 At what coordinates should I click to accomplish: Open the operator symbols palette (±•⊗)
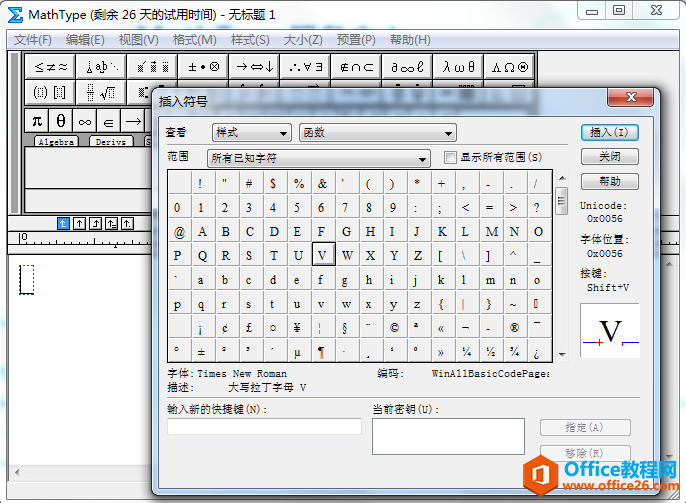pos(204,67)
